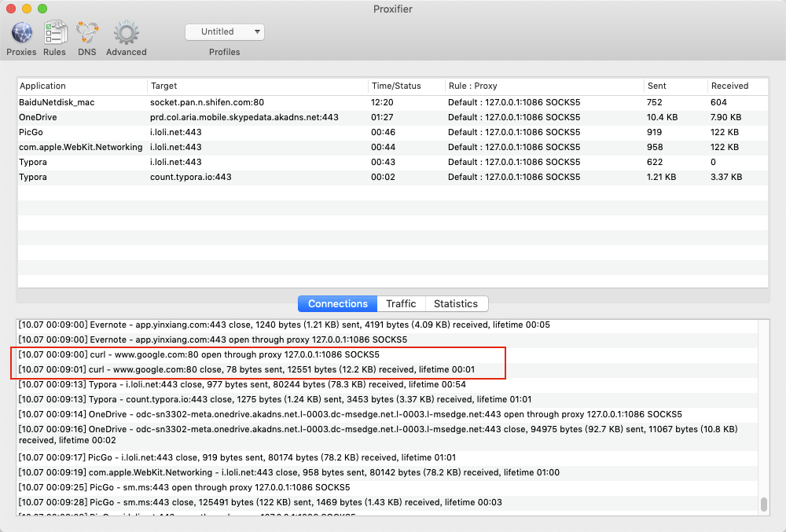Screen dimensions: 786x532
Task: Click the 3.37 KB received value
Action: pyautogui.click(x=725, y=177)
